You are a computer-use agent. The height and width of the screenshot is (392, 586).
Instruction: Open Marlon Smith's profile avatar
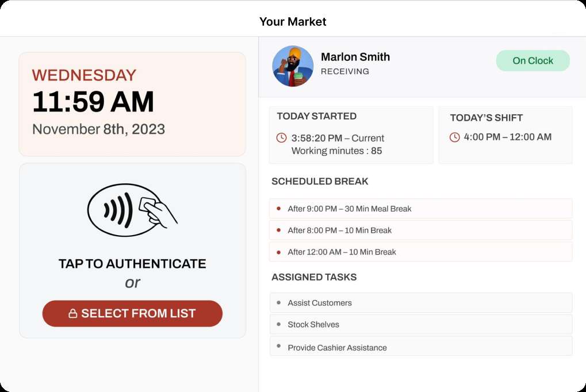[x=293, y=66]
